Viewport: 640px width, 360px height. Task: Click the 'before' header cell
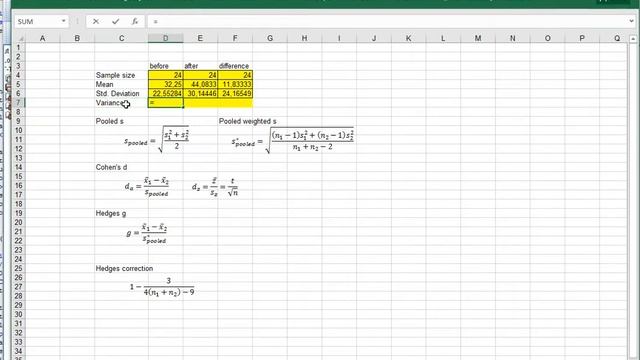point(165,66)
